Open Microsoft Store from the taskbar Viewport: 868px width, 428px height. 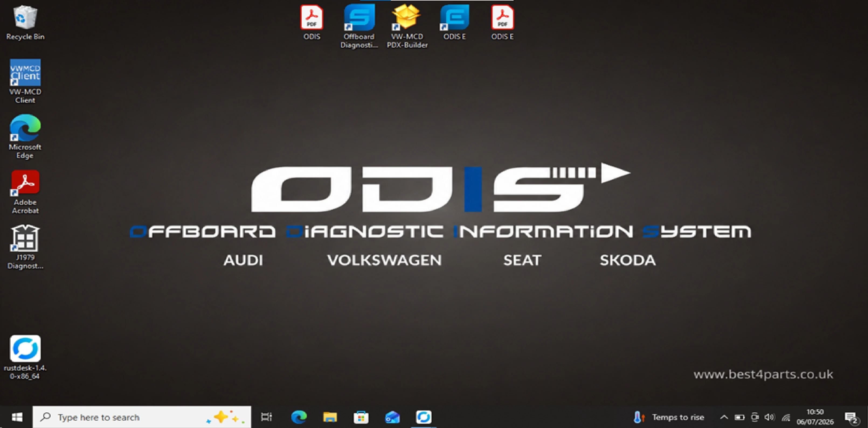361,417
